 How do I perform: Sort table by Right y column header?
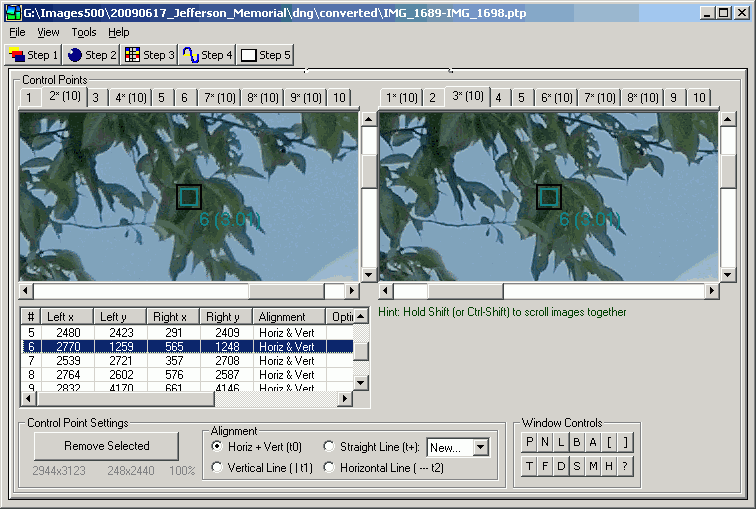(226, 317)
